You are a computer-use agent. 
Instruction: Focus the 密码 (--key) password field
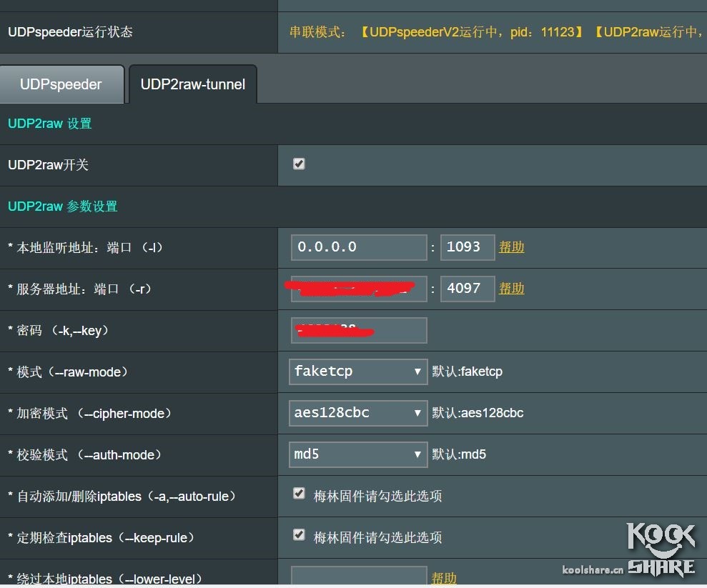click(358, 330)
